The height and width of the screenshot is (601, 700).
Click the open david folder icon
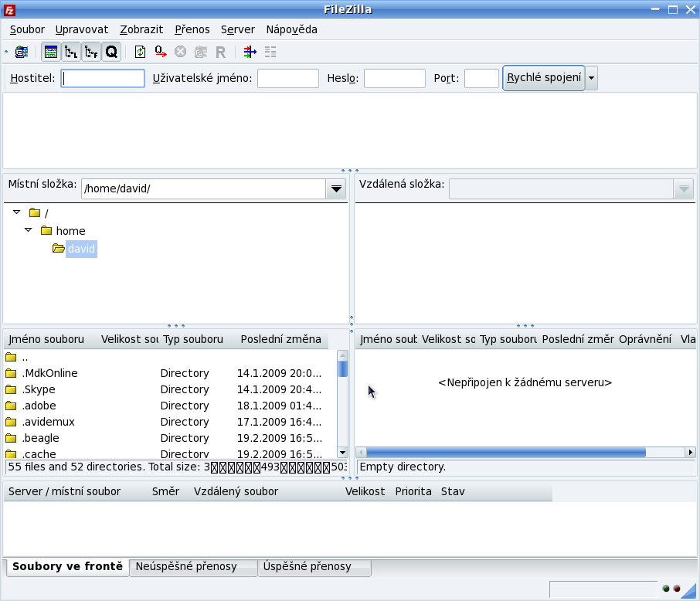pyautogui.click(x=59, y=248)
